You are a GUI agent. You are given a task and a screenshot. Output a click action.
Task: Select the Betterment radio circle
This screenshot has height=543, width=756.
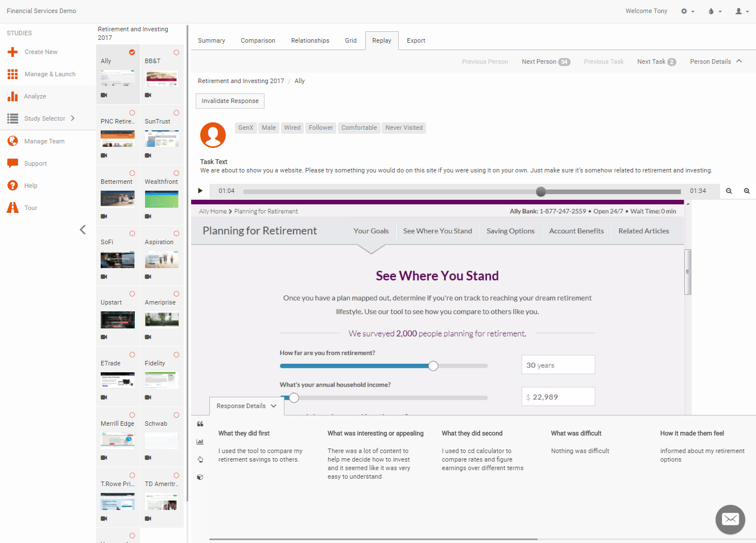coord(132,173)
